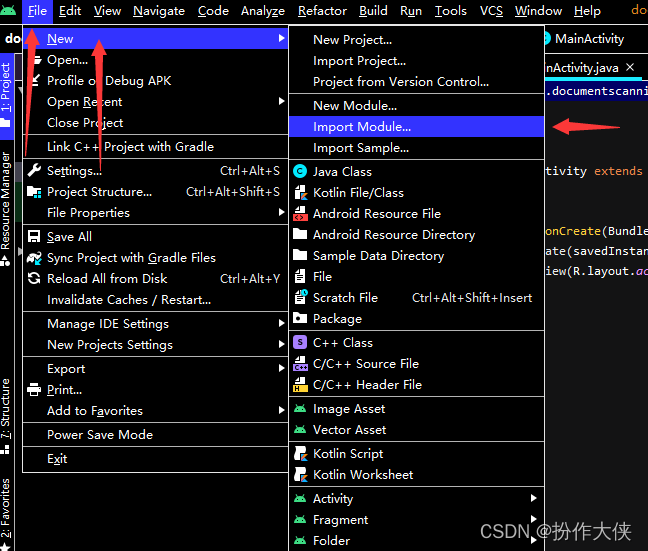Click the Project Structure icon
The image size is (648, 551).
(x=34, y=192)
